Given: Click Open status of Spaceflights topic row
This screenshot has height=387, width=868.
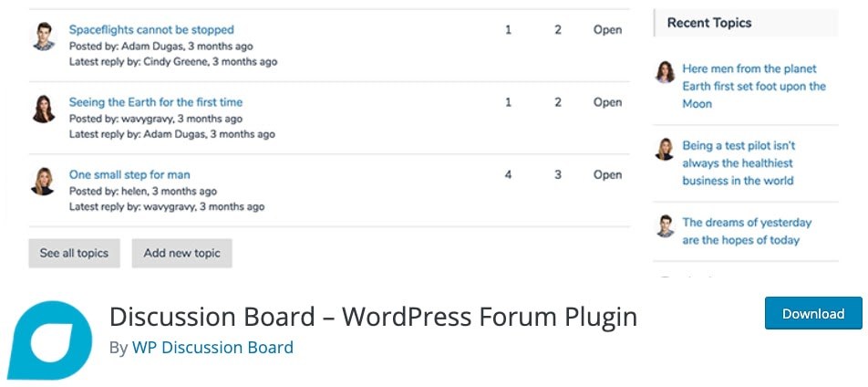Looking at the screenshot, I should [x=607, y=30].
